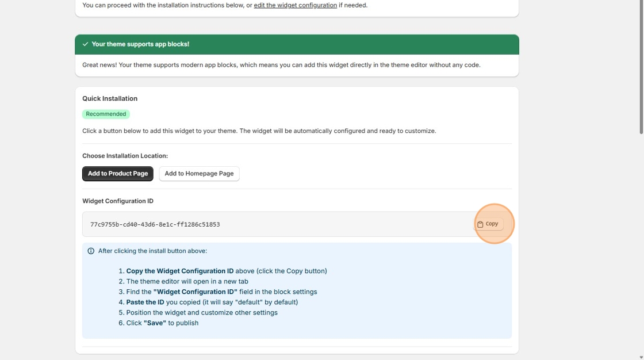The width and height of the screenshot is (644, 360).
Task: Expand the Quick Installation section
Action: [109, 98]
